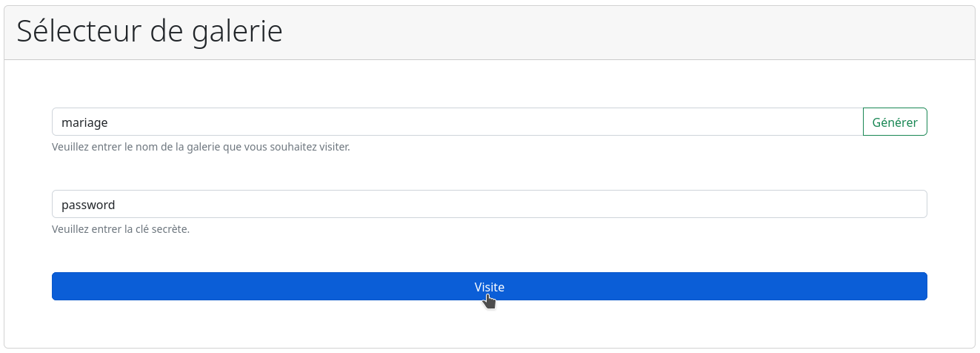Select the input above the secret key hint
The width and height of the screenshot is (980, 353).
coord(490,205)
